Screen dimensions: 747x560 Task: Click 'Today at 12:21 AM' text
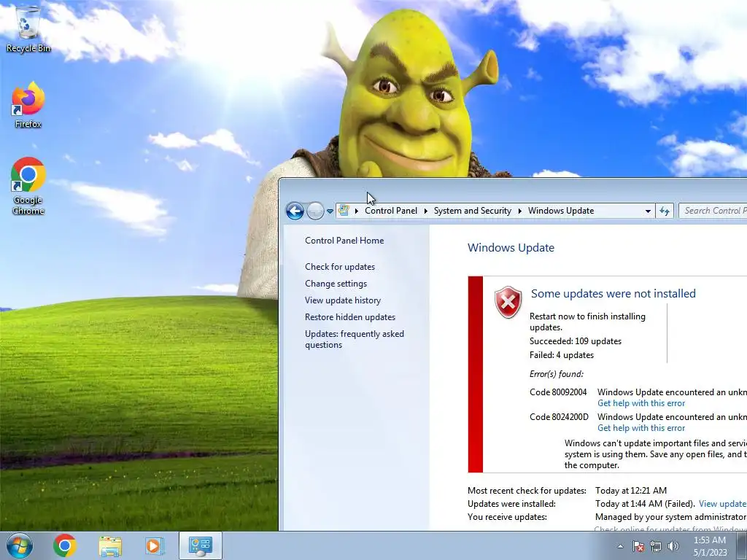point(631,491)
